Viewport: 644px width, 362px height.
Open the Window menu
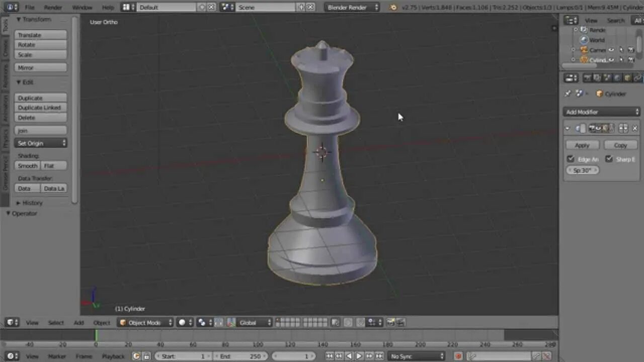(82, 7)
